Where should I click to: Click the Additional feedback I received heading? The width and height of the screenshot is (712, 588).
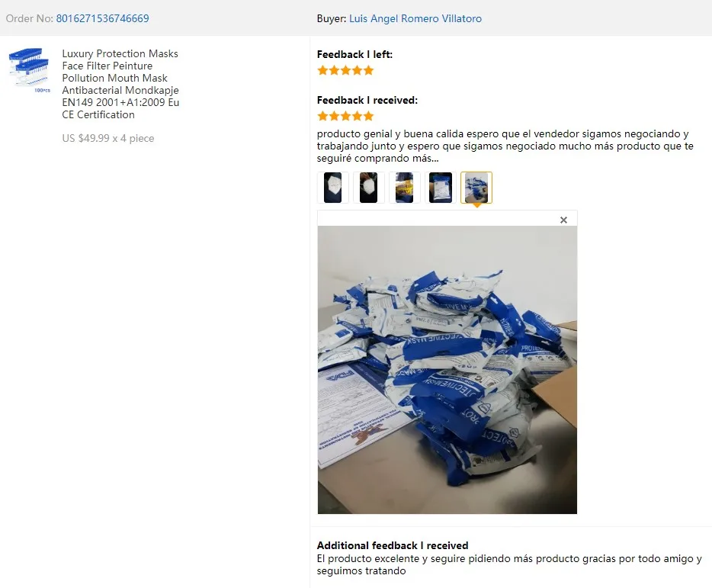[393, 545]
